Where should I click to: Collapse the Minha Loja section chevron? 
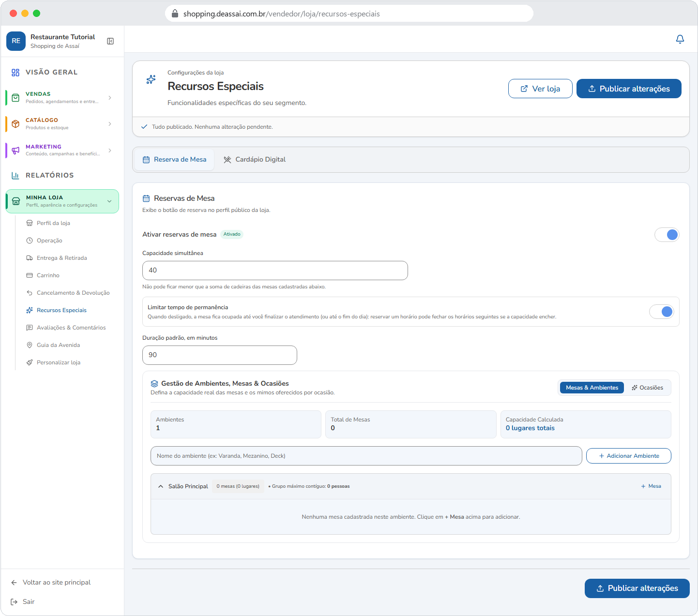tap(109, 201)
